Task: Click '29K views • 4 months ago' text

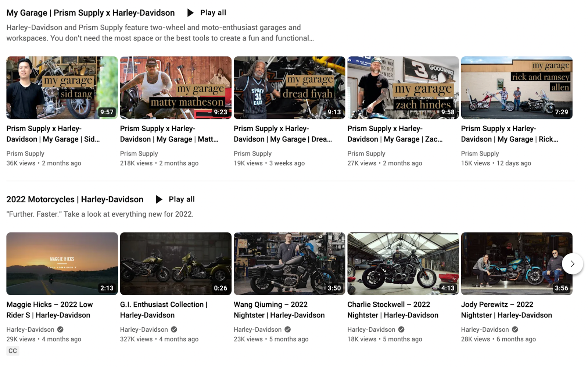Action: point(44,339)
